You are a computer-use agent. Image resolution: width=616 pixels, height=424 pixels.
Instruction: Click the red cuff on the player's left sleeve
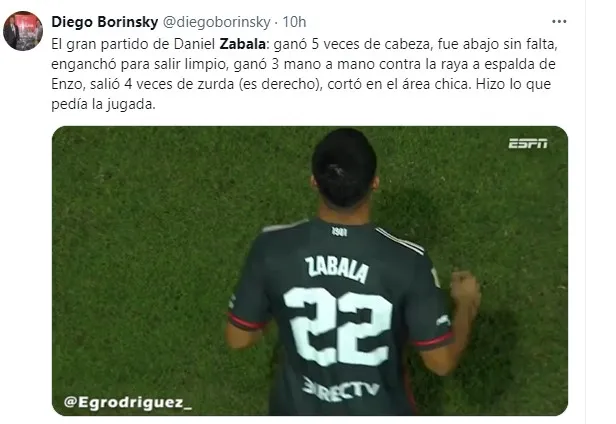click(x=246, y=321)
